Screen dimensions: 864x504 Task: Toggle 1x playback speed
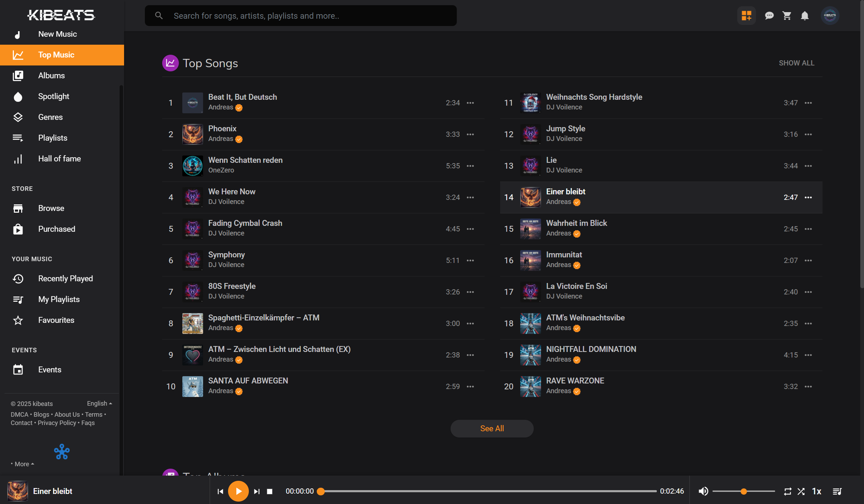click(817, 491)
